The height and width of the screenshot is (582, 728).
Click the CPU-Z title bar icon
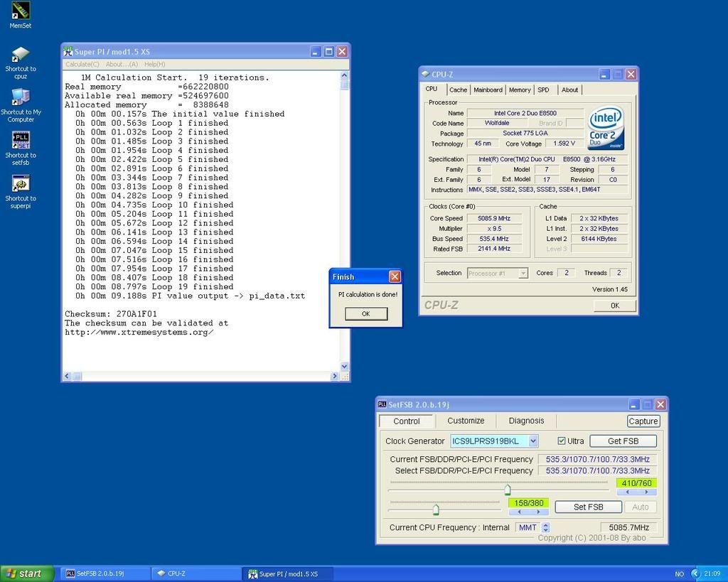pos(425,74)
